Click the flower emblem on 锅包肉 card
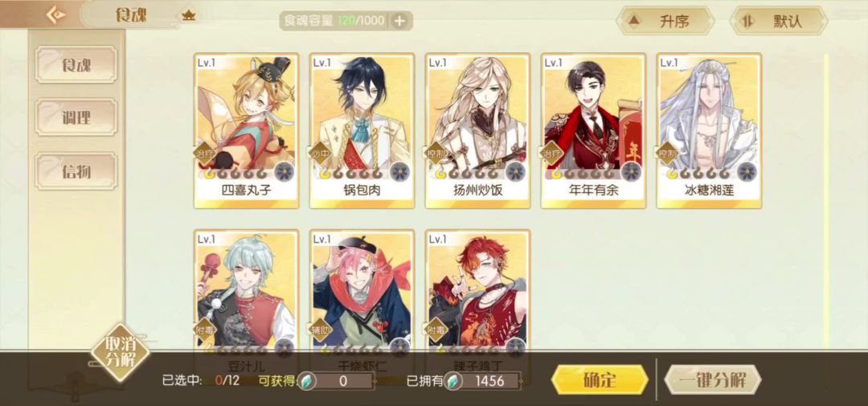This screenshot has width=868, height=406. pyautogui.click(x=400, y=172)
